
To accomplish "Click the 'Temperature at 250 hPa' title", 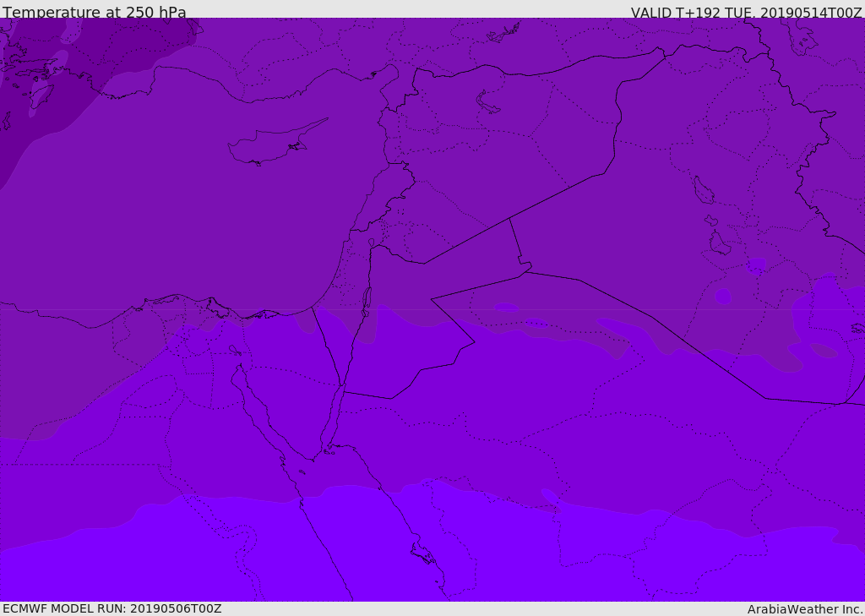I will [95, 12].
